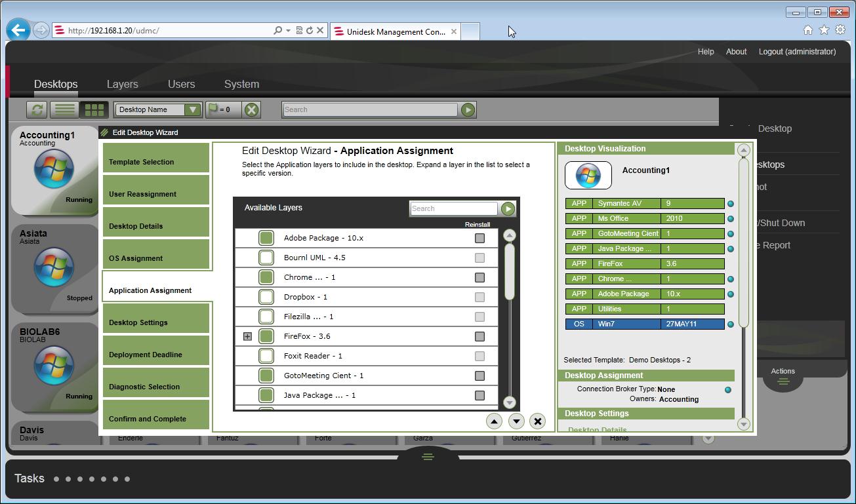Run the desktop search with the green arrow
Viewport: 856px width, 504px height.
468,109
